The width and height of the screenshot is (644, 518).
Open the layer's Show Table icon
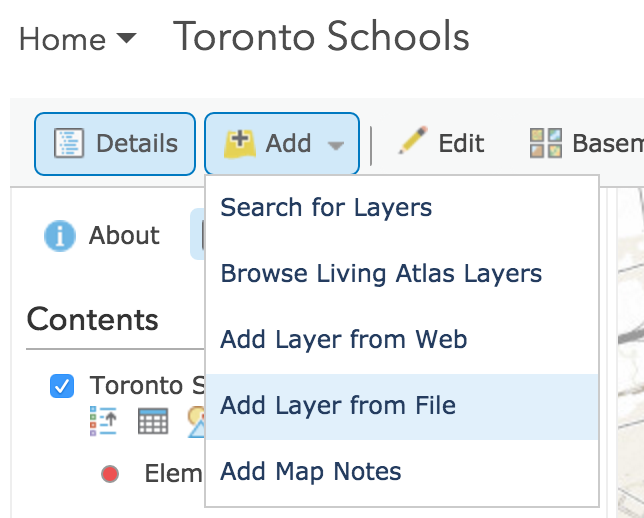(153, 421)
